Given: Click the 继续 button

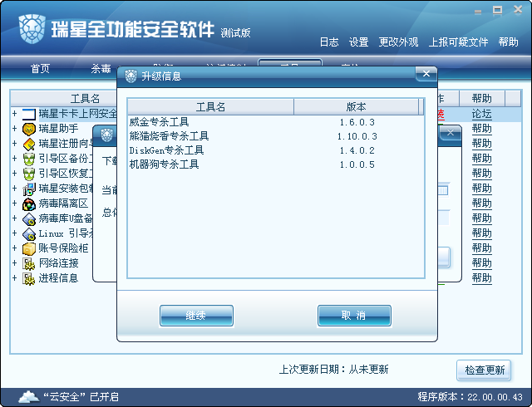Looking at the screenshot, I should [196, 316].
